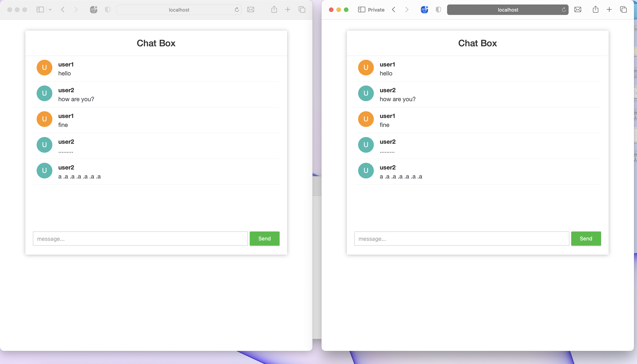Click user1's orange avatar next to hello
Viewport: 637px width, 364px height.
(44, 68)
